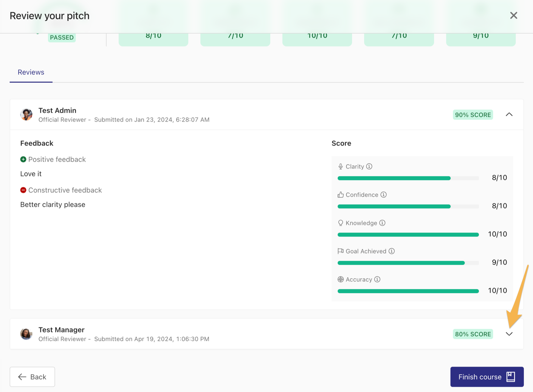Close the Review your pitch dialog
Screen dimensions: 533x392
coord(513,15)
